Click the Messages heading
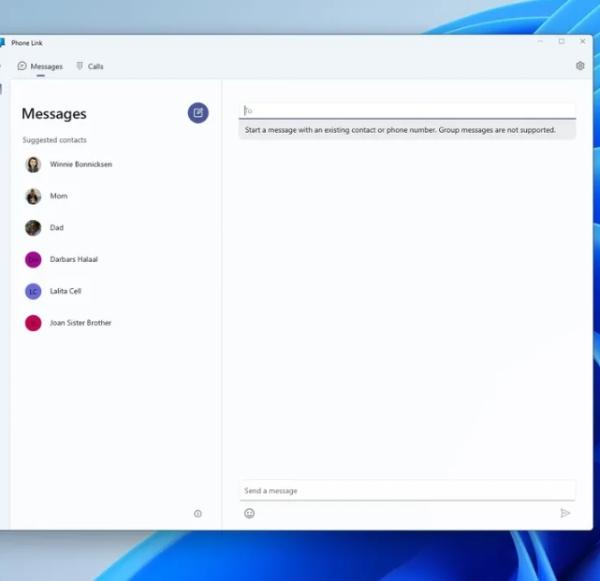Image resolution: width=600 pixels, height=581 pixels. [54, 114]
